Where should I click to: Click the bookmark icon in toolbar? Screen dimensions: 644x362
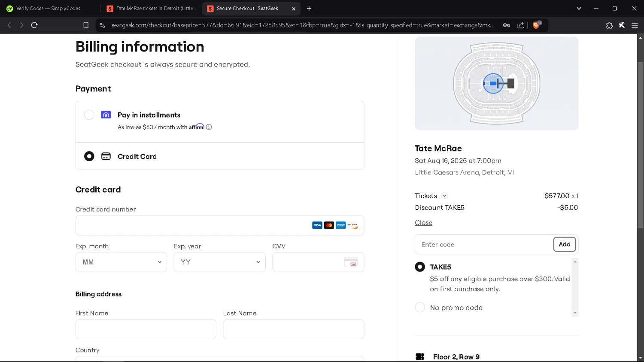coord(86,25)
